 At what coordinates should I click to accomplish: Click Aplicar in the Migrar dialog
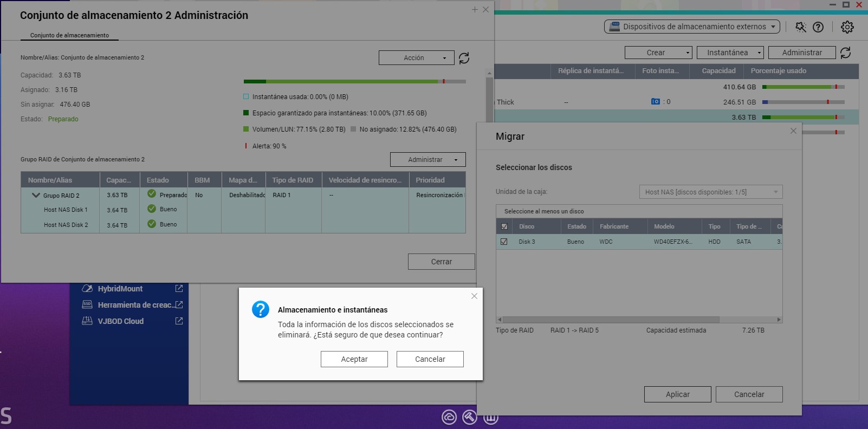[x=677, y=394]
